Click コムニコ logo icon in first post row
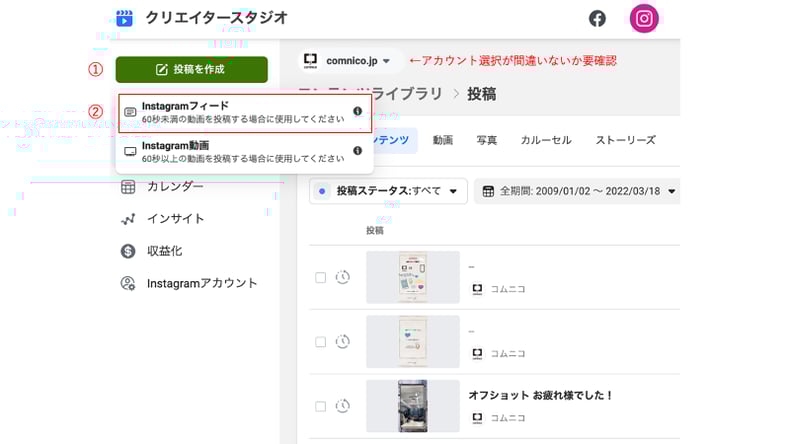 (477, 289)
